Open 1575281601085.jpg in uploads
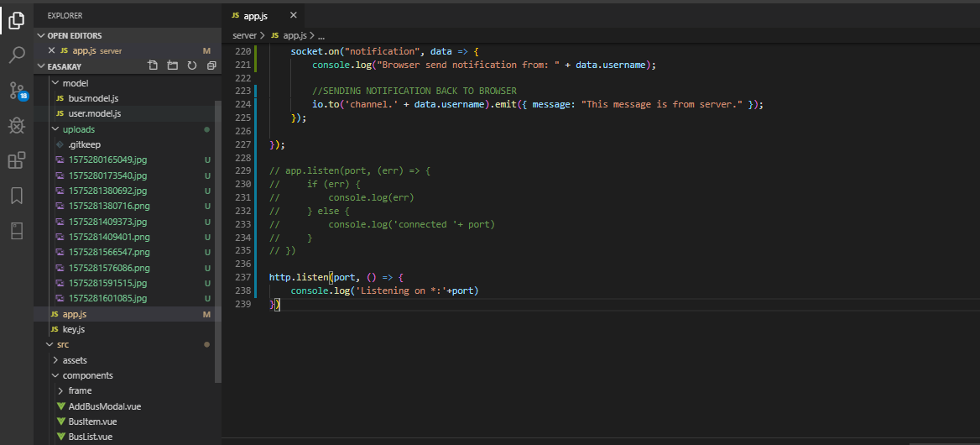 coord(107,299)
